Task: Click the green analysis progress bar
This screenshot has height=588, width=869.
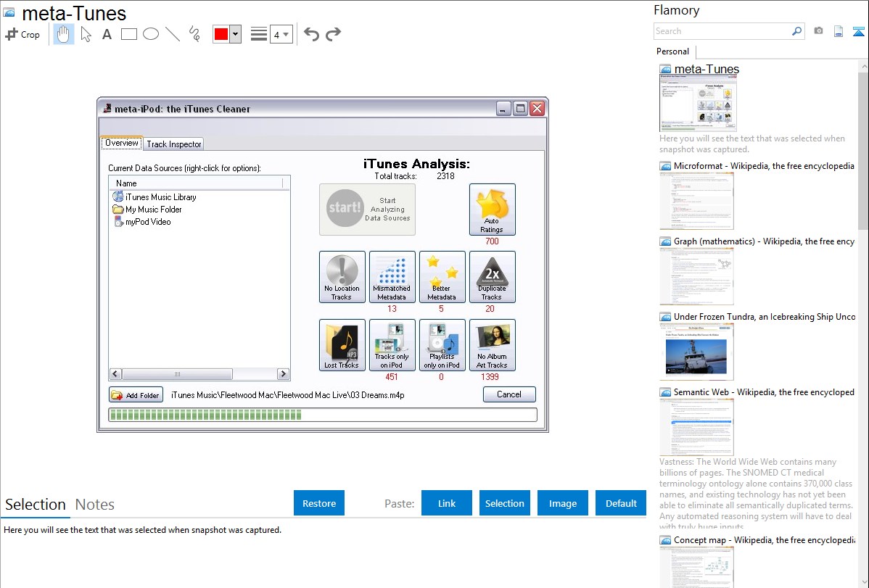Action: coord(323,415)
